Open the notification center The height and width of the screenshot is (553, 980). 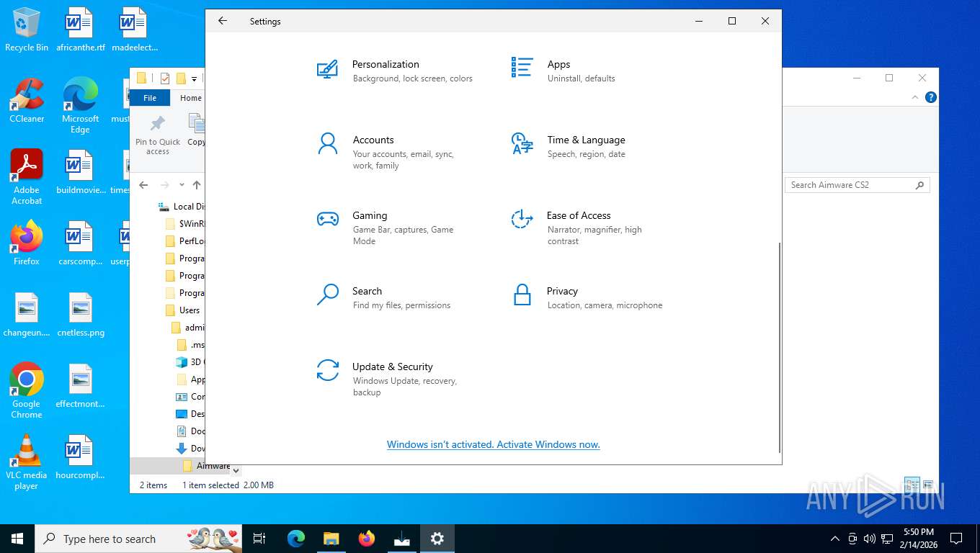pyautogui.click(x=956, y=538)
